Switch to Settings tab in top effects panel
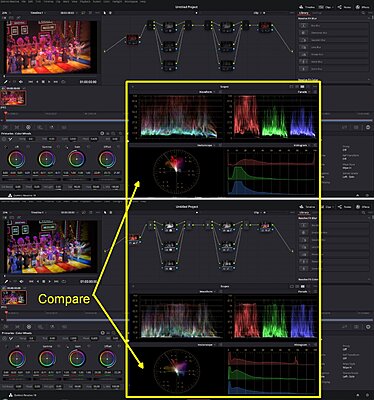The width and height of the screenshot is (374, 400). [x=317, y=13]
